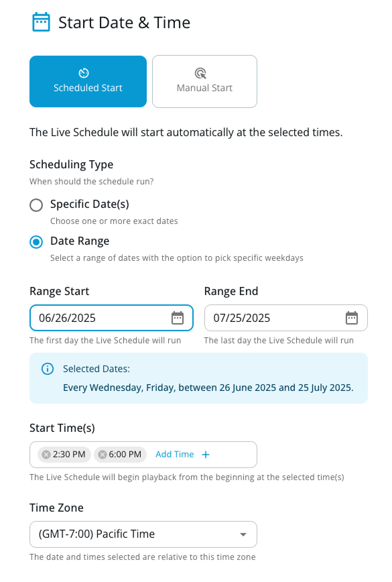Remove the 6:00 PM start time chip
Screen dimensions: 392x582
coord(103,455)
